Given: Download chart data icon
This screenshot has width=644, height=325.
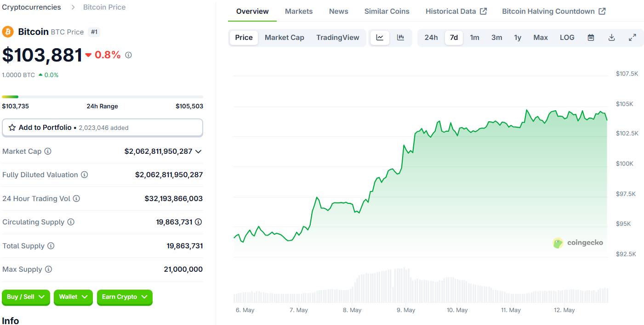Looking at the screenshot, I should click(611, 38).
